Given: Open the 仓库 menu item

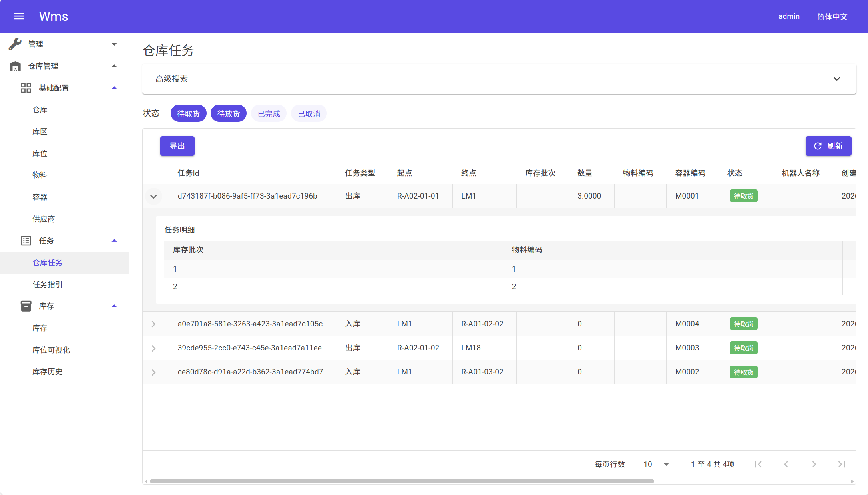Looking at the screenshot, I should pyautogui.click(x=40, y=109).
